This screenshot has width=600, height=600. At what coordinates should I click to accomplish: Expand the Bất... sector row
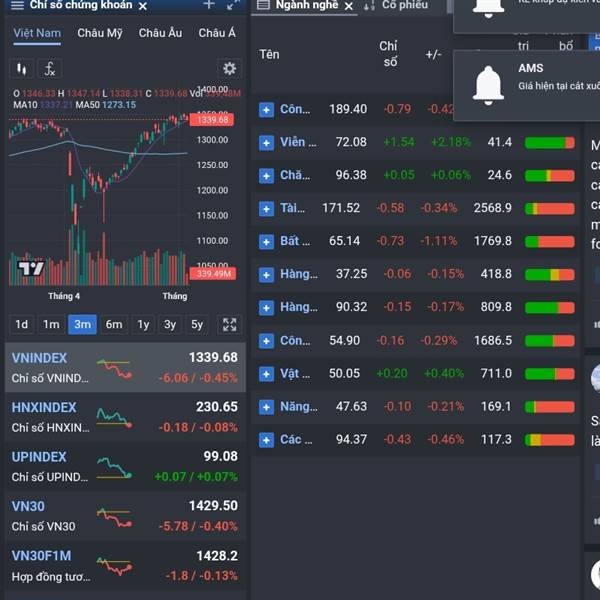click(x=266, y=242)
